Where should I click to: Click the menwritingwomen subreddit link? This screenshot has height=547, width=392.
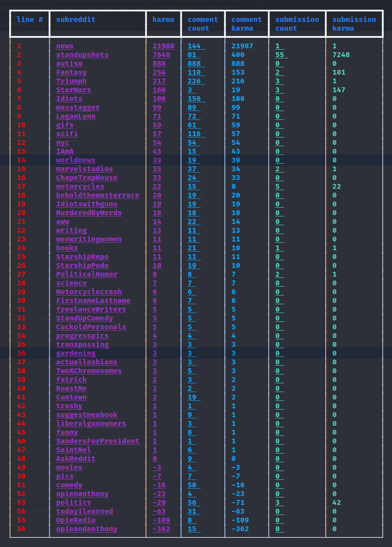pyautogui.click(x=89, y=239)
